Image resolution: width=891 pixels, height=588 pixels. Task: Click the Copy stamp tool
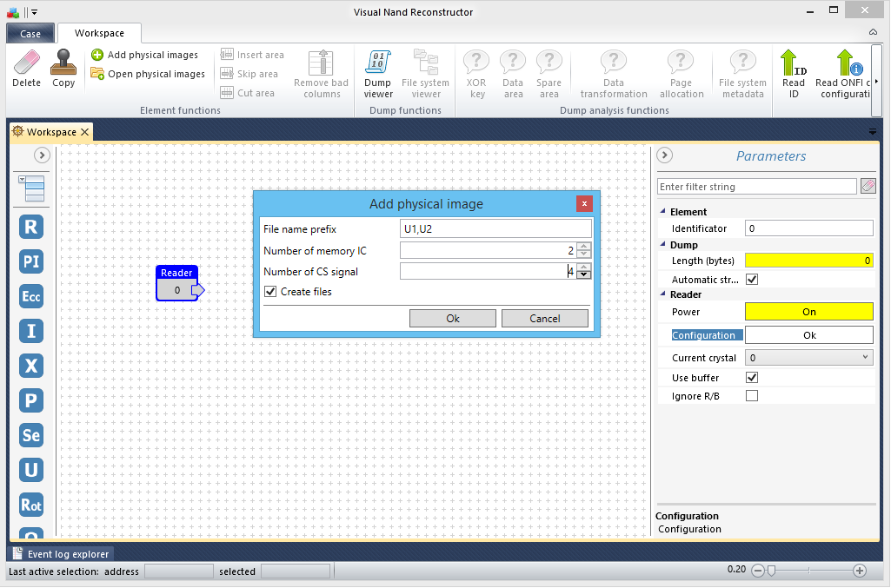[x=63, y=69]
